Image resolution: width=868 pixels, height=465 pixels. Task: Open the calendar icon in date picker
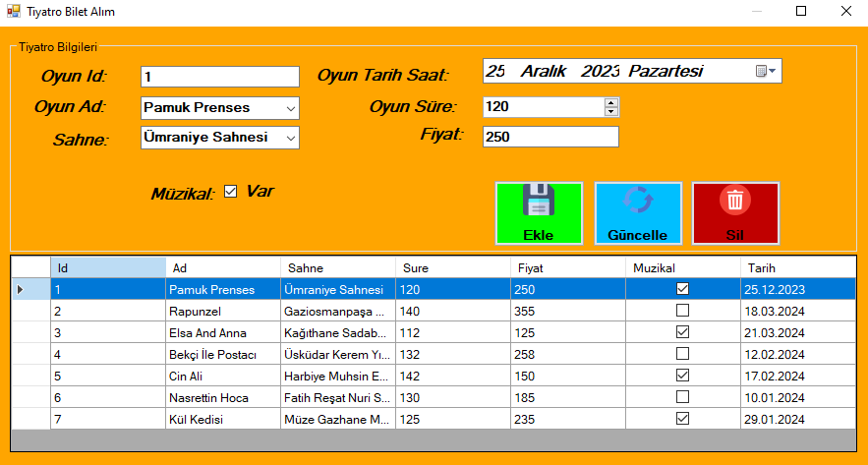[765, 71]
